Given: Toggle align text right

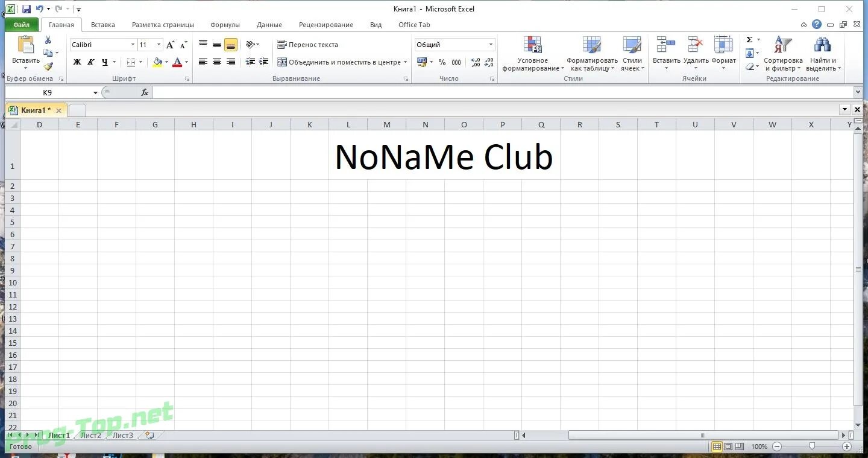Looking at the screenshot, I should pyautogui.click(x=231, y=62).
